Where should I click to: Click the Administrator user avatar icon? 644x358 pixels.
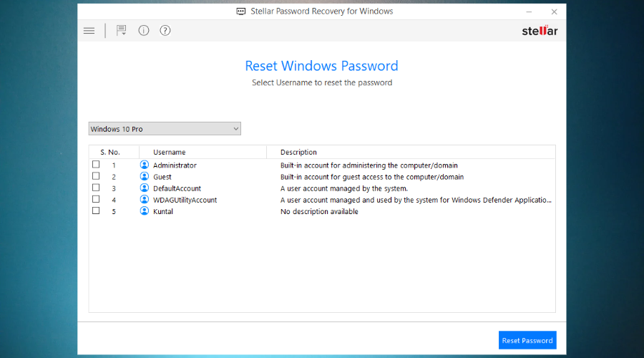144,165
